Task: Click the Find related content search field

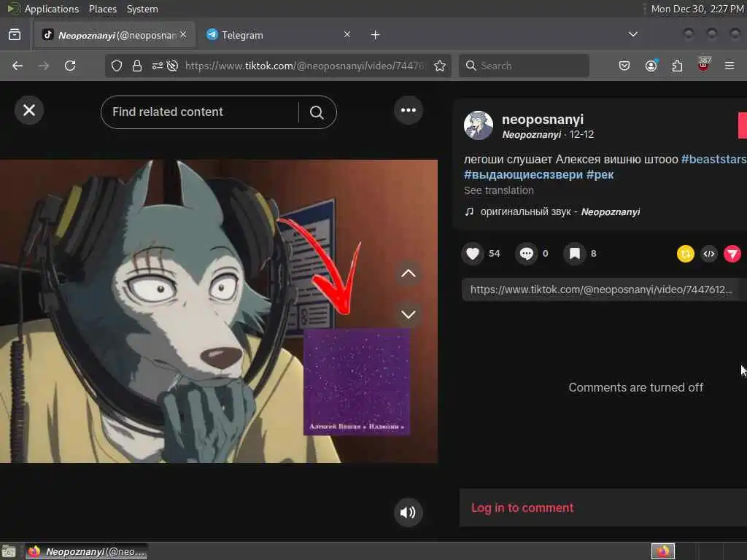Action: click(200, 112)
